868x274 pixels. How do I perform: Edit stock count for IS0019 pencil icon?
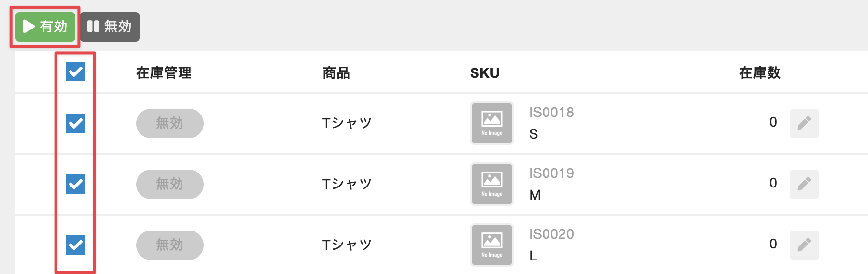(x=804, y=184)
